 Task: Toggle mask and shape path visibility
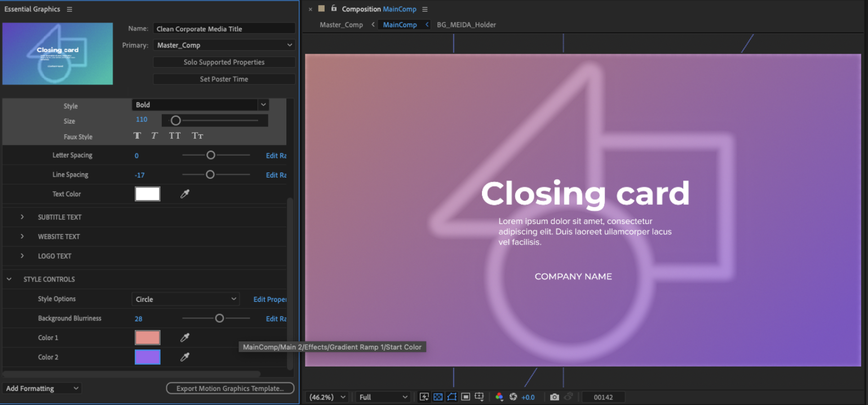click(451, 397)
